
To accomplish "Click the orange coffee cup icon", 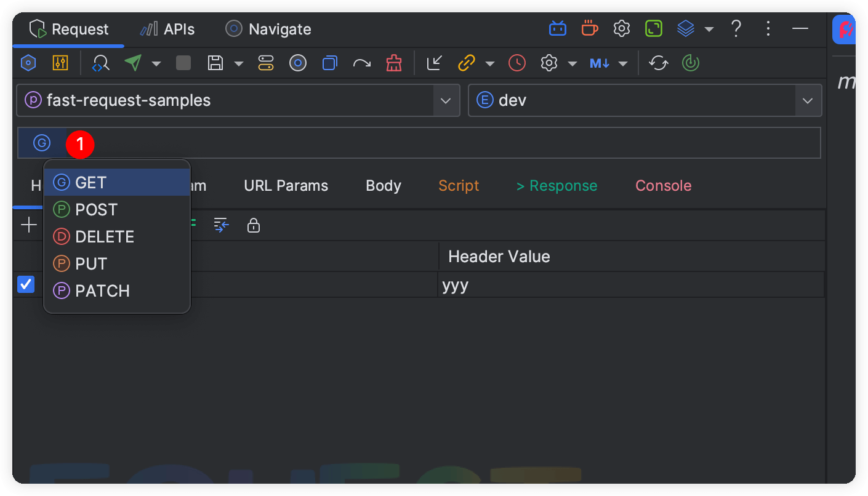I will pos(589,28).
